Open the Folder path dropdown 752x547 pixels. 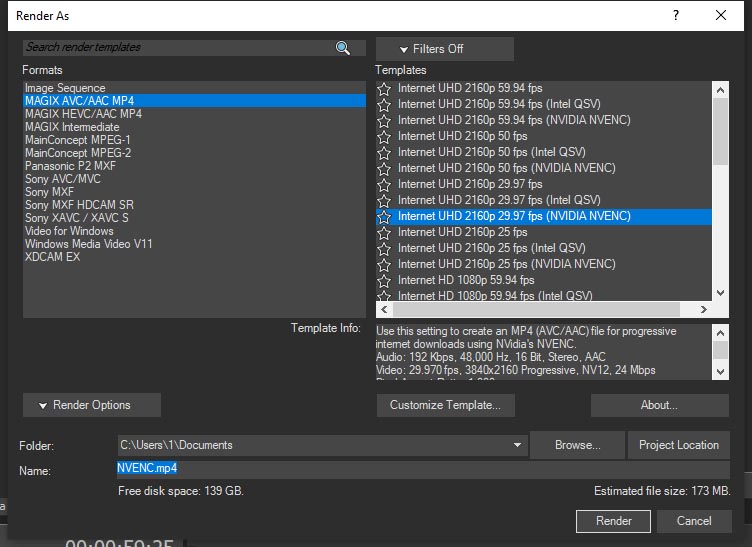[x=517, y=445]
